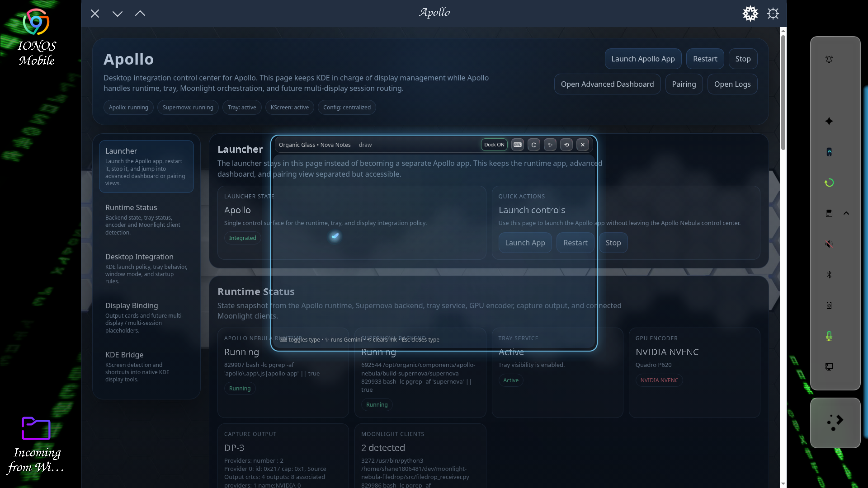
Task: Click the 2 detected Moonlight clients value
Action: click(x=383, y=448)
